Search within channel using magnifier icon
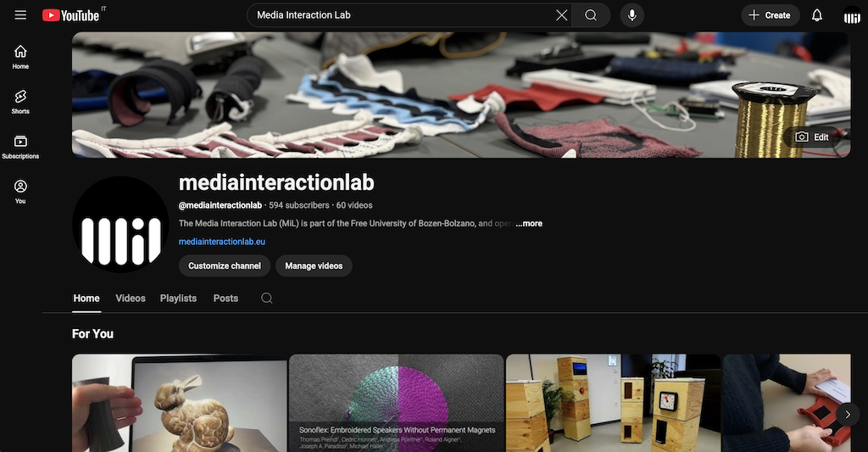The image size is (868, 452). point(267,298)
